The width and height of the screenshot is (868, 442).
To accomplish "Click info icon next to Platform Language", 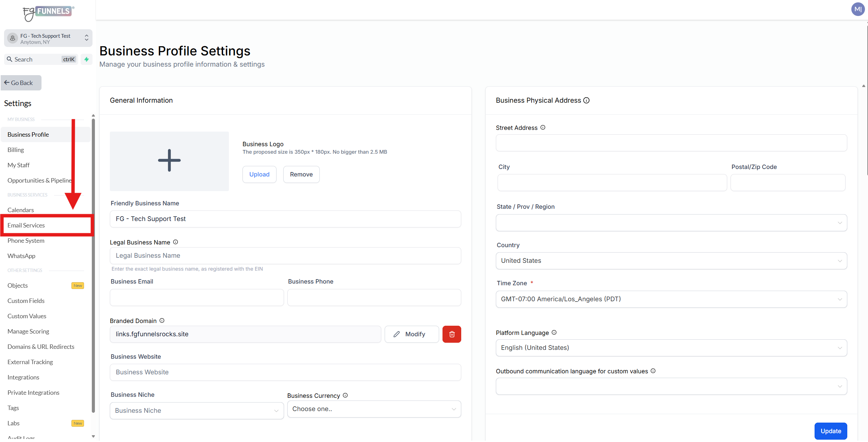I will (554, 333).
